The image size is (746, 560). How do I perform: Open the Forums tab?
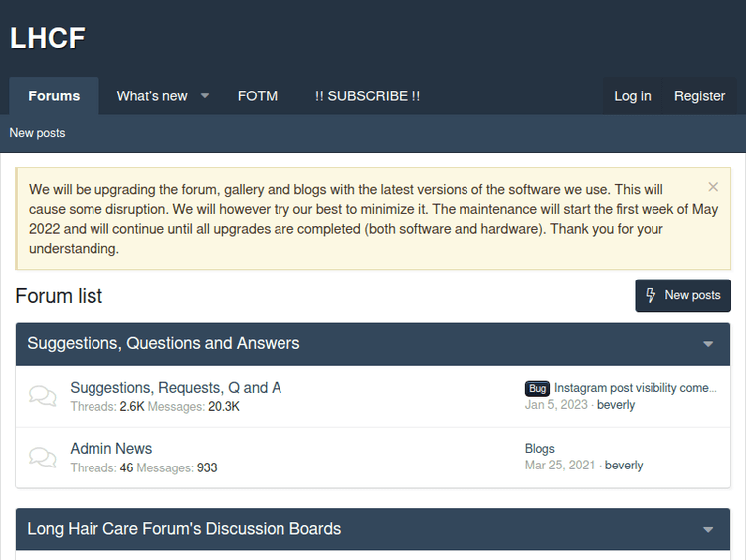[54, 96]
